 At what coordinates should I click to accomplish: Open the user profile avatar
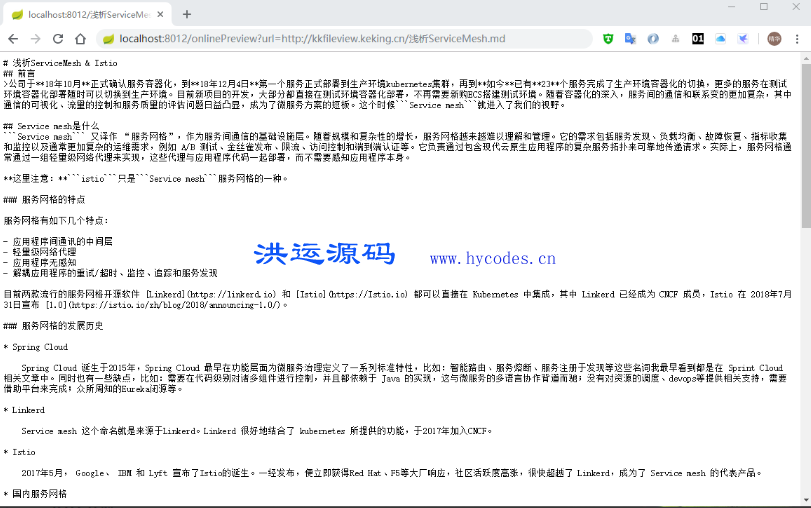click(774, 39)
